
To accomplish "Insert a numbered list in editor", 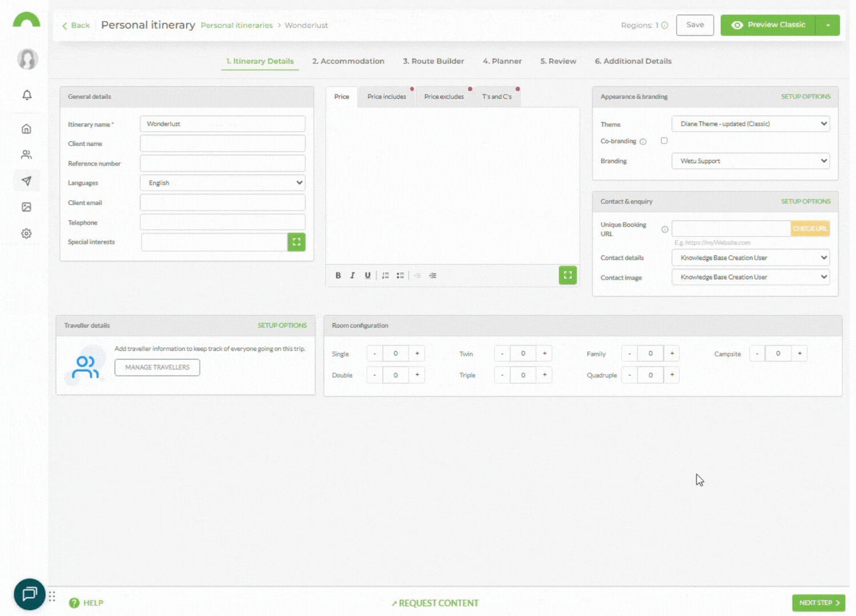I will pyautogui.click(x=385, y=275).
